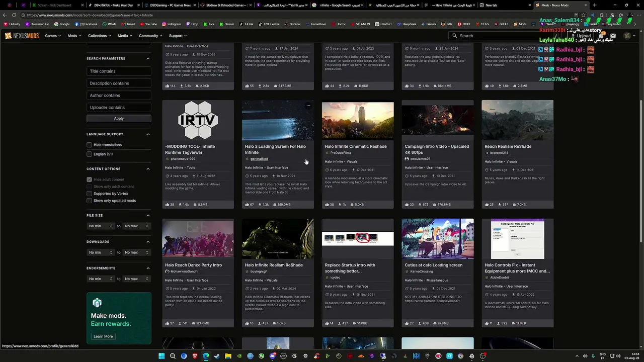644x362 pixels.
Task: Open Windows taskbar search
Action: (x=173, y=356)
